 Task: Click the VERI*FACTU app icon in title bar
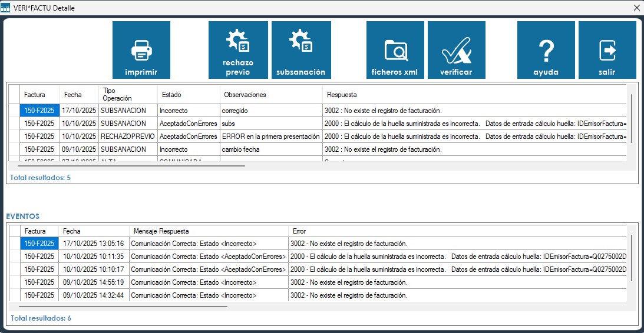pos(6,8)
